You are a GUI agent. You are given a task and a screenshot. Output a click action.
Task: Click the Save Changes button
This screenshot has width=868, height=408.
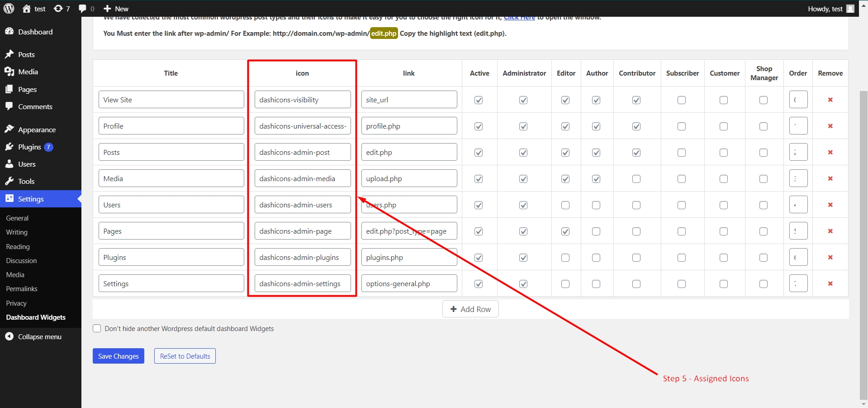tap(119, 356)
